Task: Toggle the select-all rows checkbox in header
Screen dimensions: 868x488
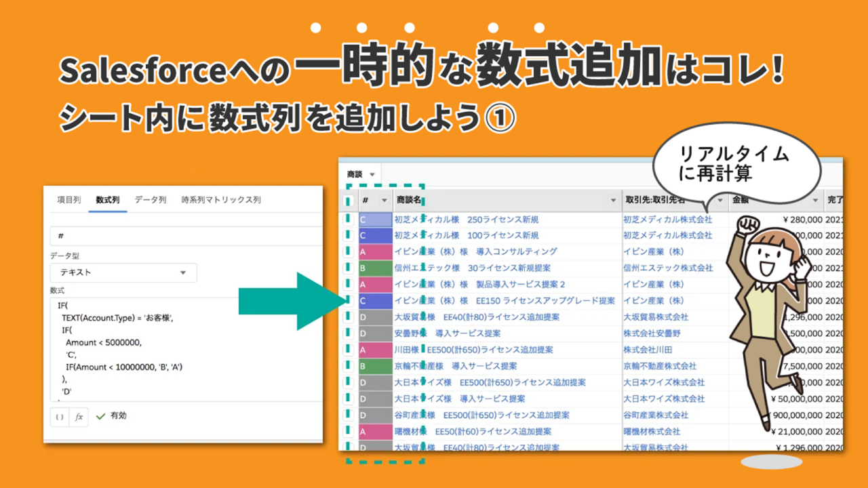Action: (349, 201)
